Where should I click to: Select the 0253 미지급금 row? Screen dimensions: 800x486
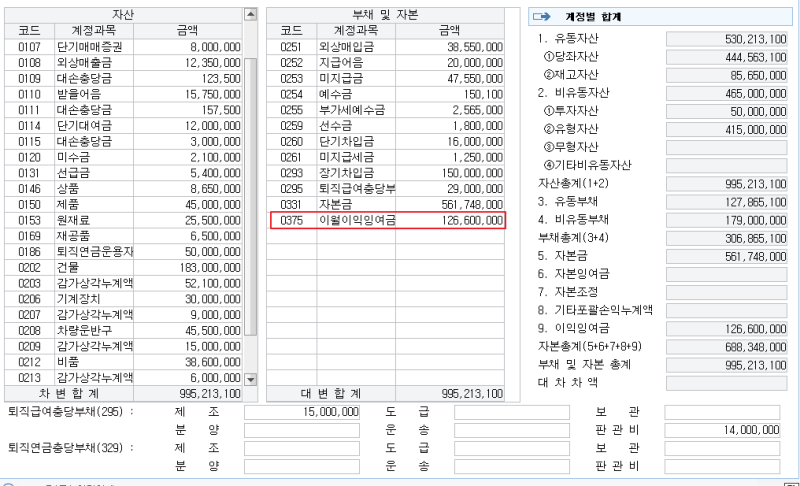[x=386, y=79]
